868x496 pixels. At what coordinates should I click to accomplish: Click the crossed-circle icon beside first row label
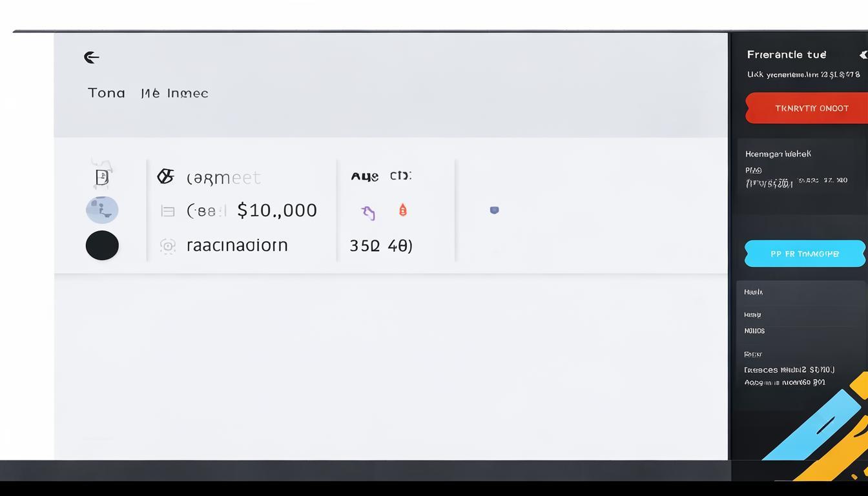pyautogui.click(x=166, y=176)
